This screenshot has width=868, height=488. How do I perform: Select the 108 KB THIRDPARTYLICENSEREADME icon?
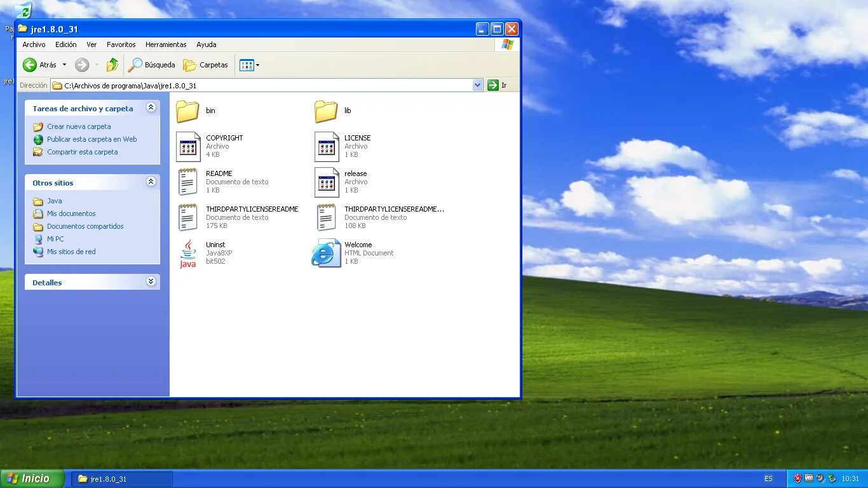[326, 217]
